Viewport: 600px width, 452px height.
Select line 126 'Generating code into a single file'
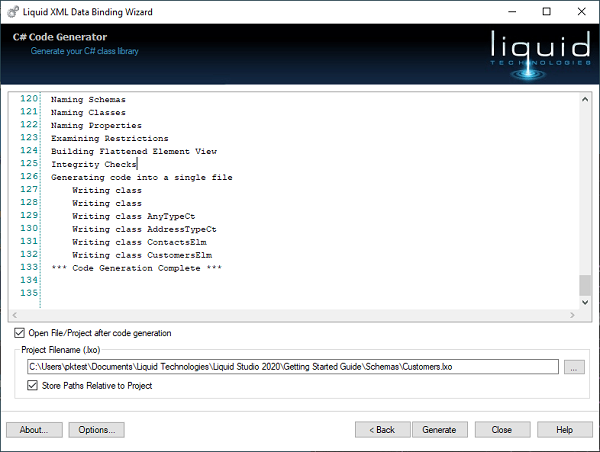click(141, 177)
